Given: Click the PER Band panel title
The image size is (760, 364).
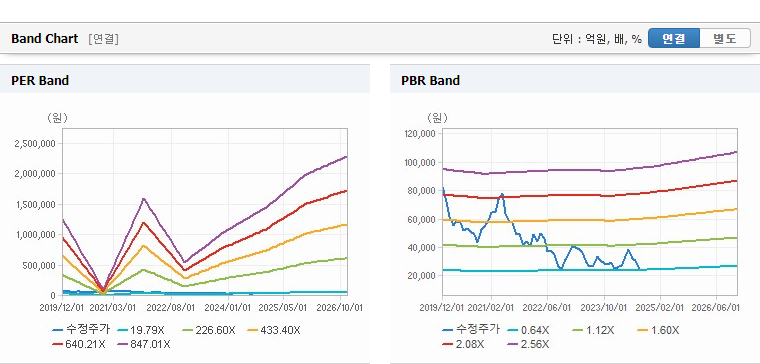Looking at the screenshot, I should coord(40,80).
